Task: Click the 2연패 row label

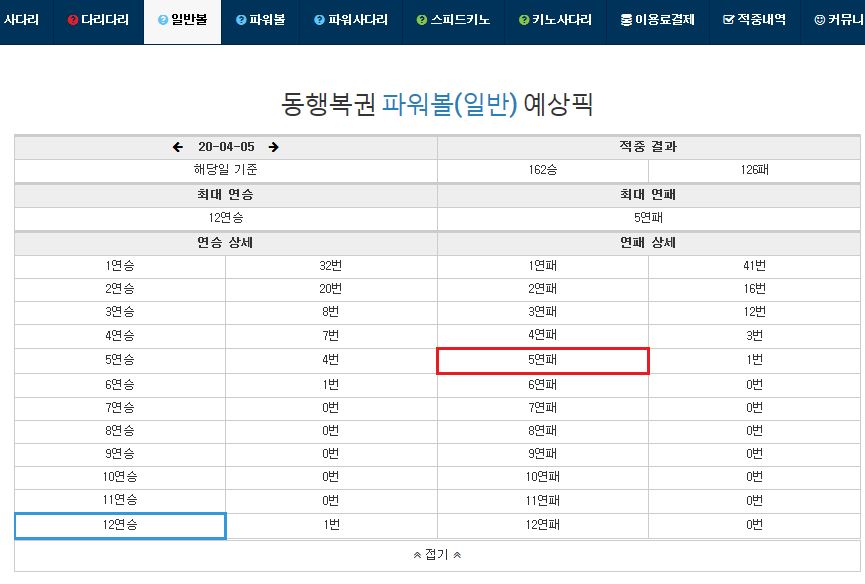Action: pyautogui.click(x=543, y=289)
